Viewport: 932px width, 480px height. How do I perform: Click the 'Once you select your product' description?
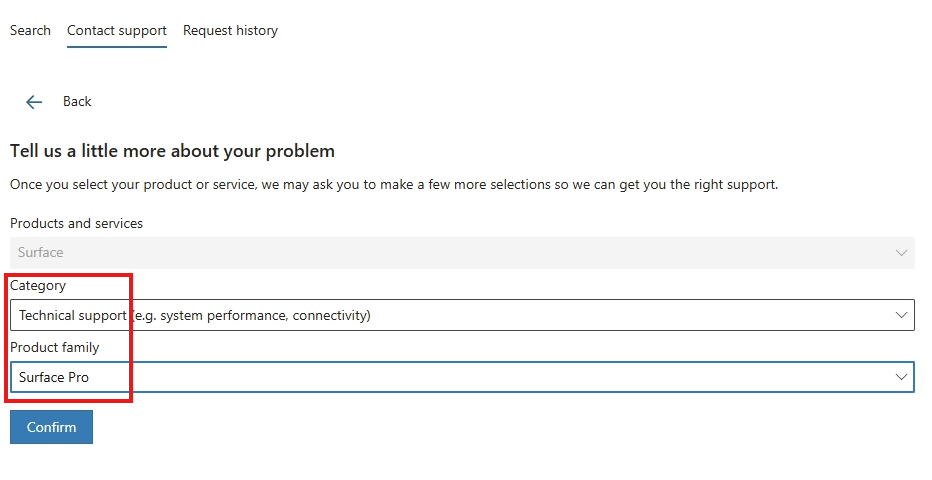point(394,185)
